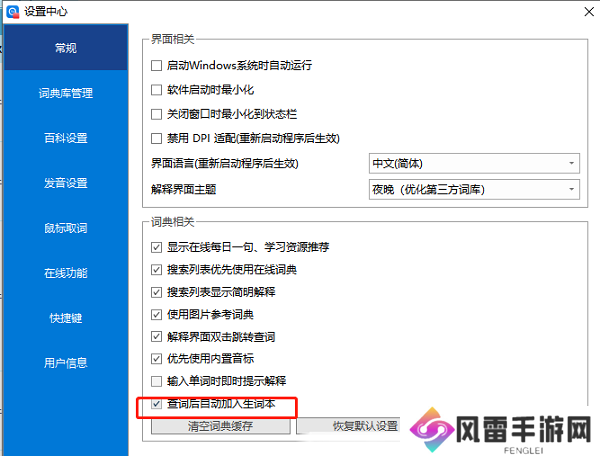Expand the 解释界面主题 dropdown showing 夜晚
600x456 pixels.
click(474, 189)
